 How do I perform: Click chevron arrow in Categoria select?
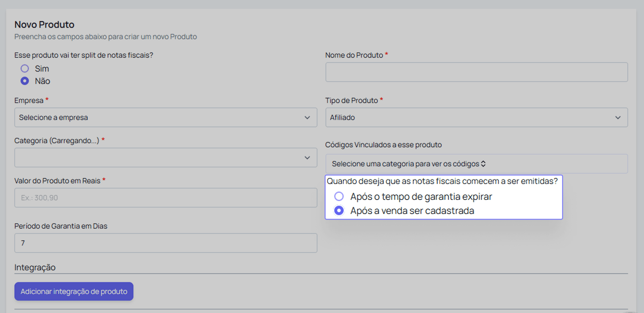point(307,158)
